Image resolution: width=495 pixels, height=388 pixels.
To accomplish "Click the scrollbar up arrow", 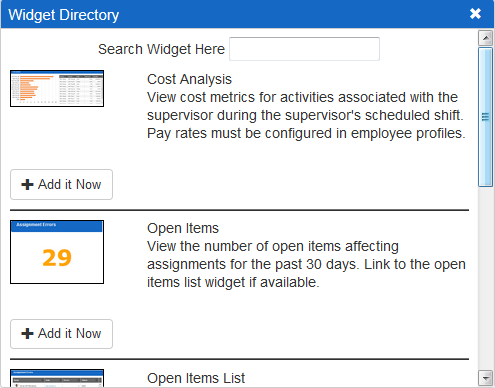I will pos(486,38).
